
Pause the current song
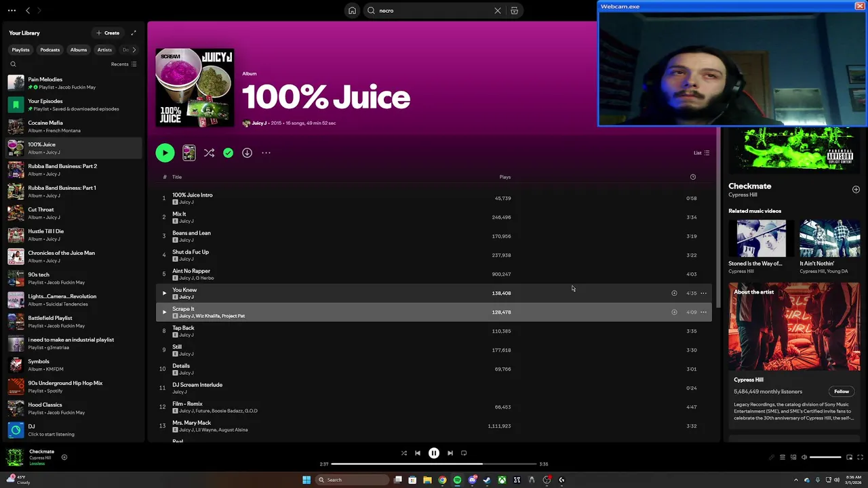tap(434, 453)
